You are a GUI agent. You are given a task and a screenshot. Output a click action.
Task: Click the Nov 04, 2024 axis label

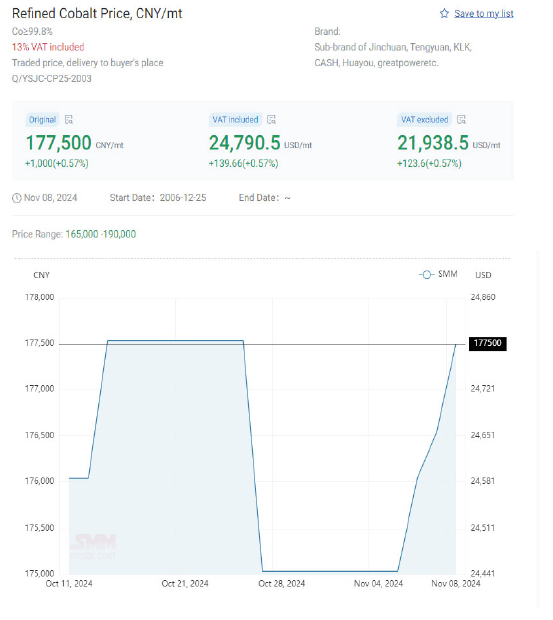pyautogui.click(x=378, y=584)
